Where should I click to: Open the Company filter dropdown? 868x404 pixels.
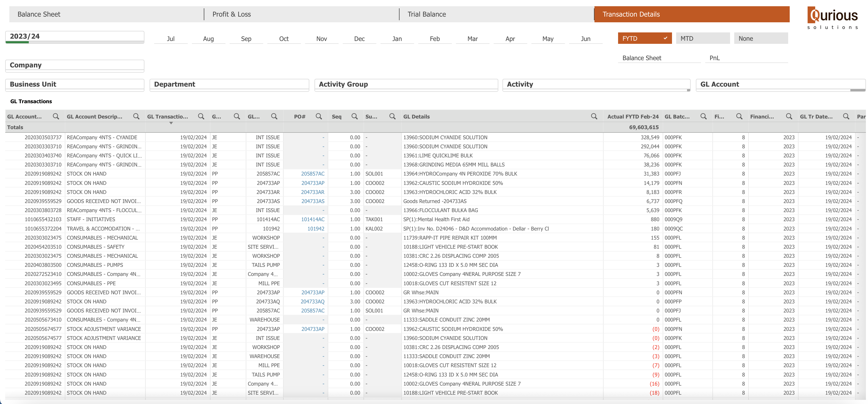(x=75, y=66)
